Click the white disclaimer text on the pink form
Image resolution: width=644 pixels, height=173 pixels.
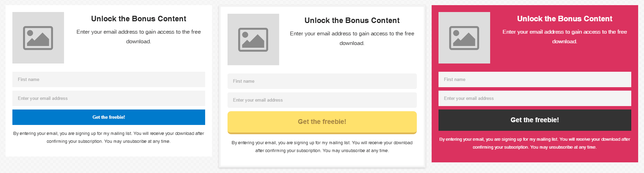pyautogui.click(x=535, y=143)
